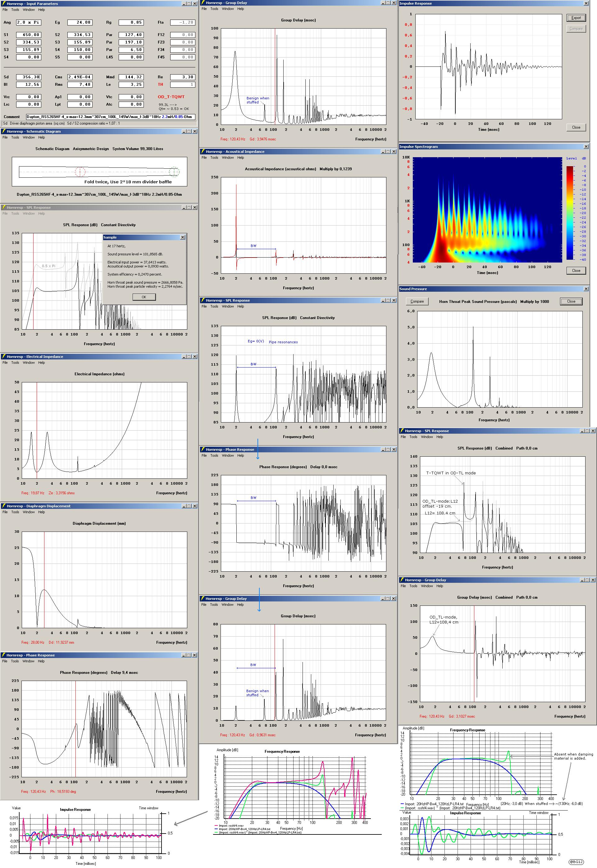Click the Rms field showing 7,48
The width and height of the screenshot is (597, 868).
pyautogui.click(x=80, y=85)
